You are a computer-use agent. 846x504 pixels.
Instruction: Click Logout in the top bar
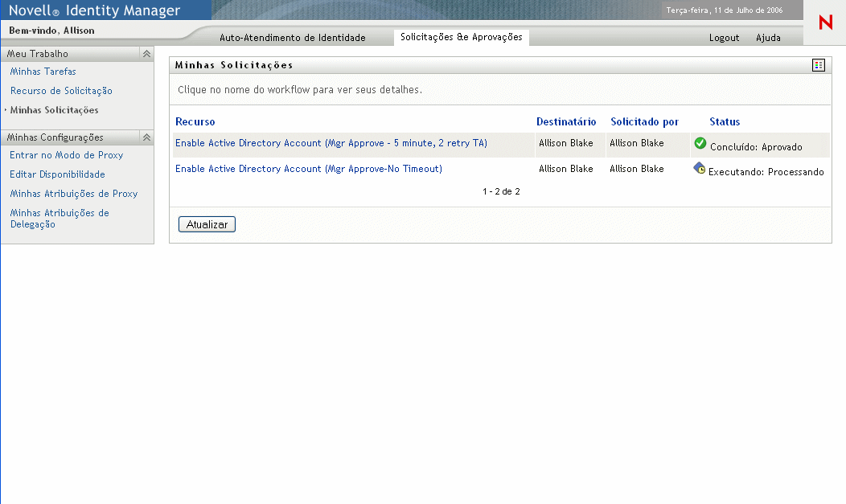pos(724,38)
